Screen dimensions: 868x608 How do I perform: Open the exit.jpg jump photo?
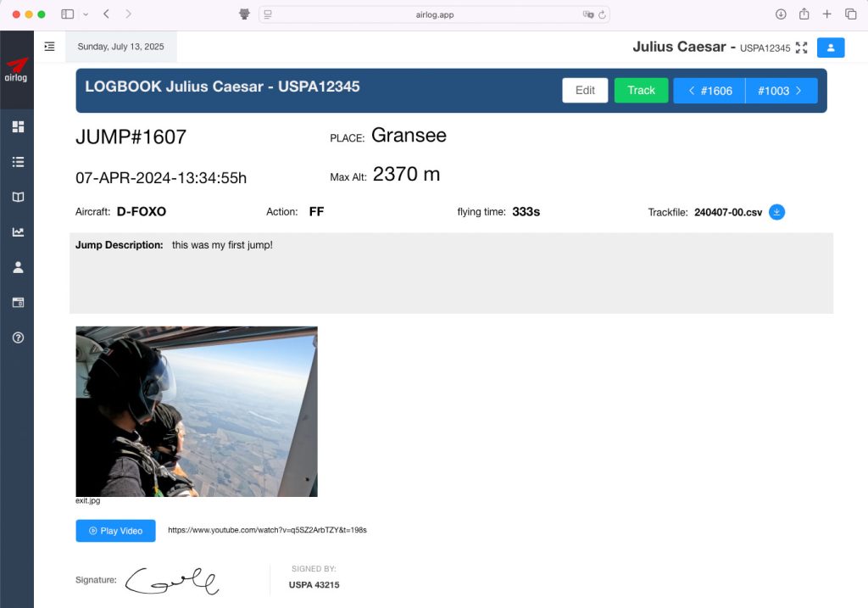click(x=197, y=411)
